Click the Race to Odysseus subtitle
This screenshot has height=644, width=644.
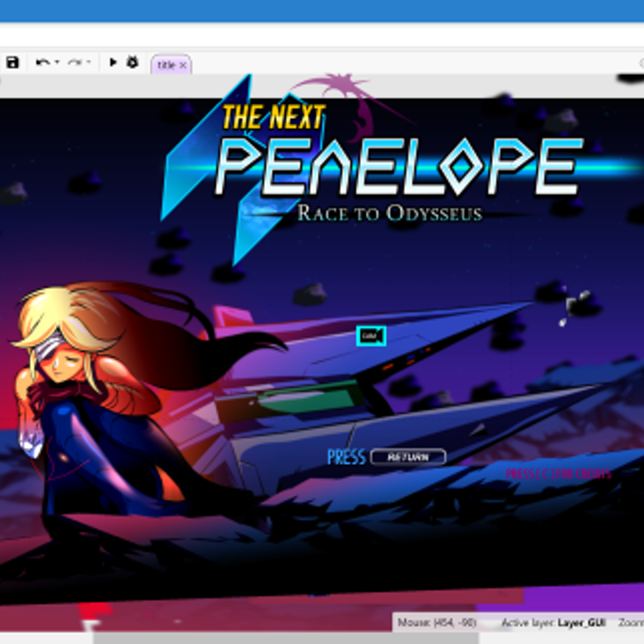tap(390, 213)
